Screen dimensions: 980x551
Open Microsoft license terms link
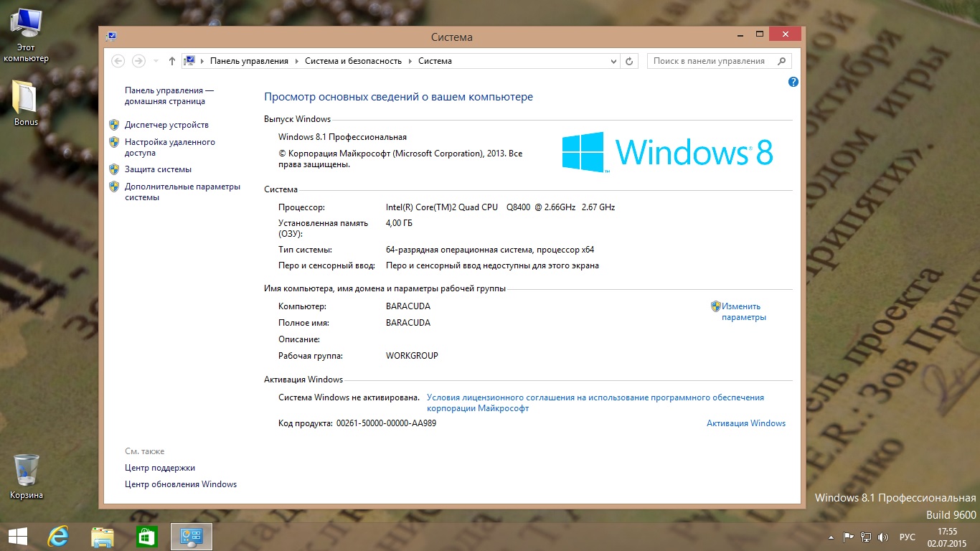pos(595,402)
